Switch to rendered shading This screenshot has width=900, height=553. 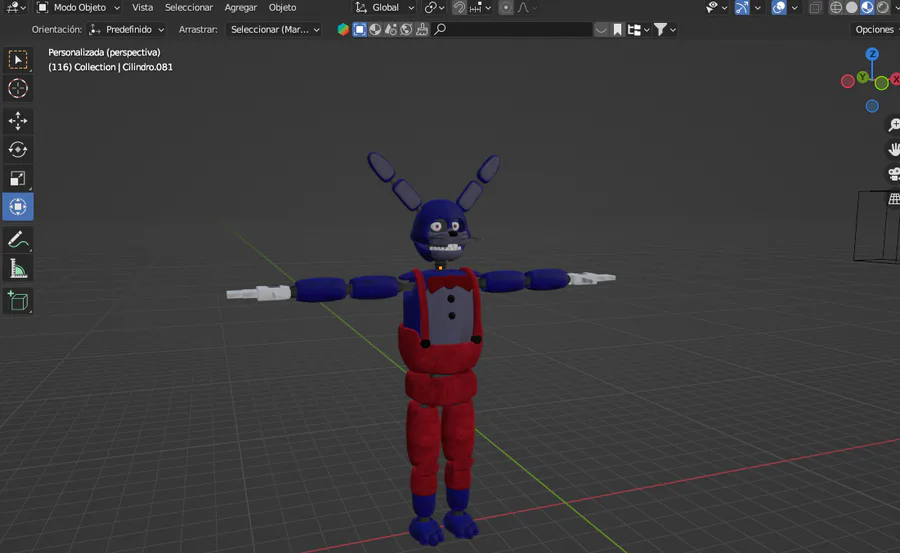[883, 7]
